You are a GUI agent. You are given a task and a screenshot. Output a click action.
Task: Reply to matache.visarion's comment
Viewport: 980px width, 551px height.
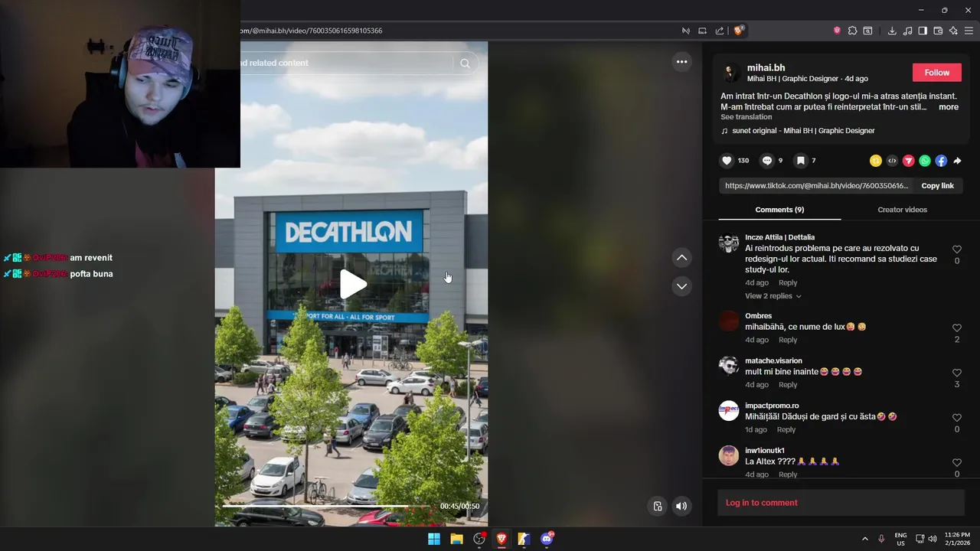(788, 385)
